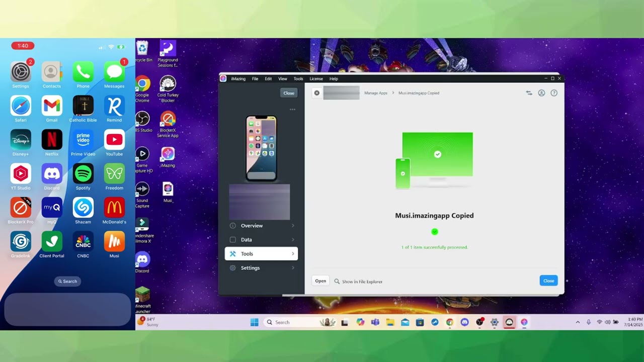Open the File menu in iMazing

pyautogui.click(x=255, y=79)
